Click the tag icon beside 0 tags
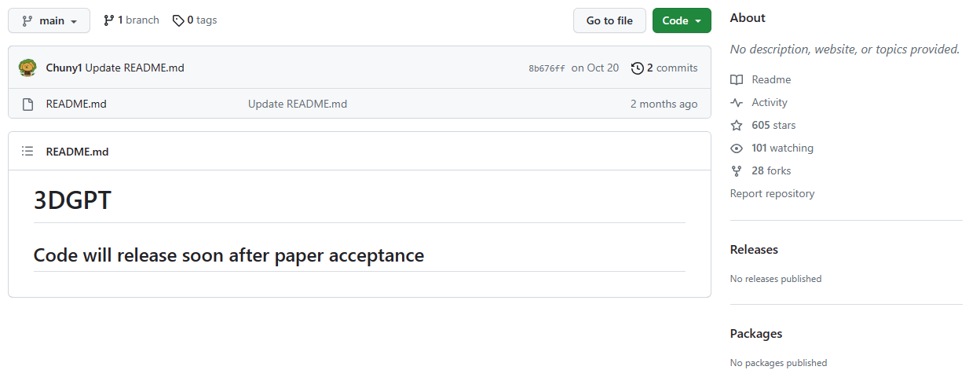980x381 pixels. [178, 20]
